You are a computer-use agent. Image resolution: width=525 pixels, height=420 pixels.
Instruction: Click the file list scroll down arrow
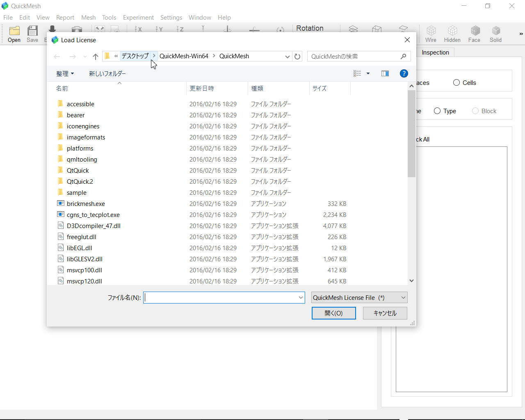(411, 281)
